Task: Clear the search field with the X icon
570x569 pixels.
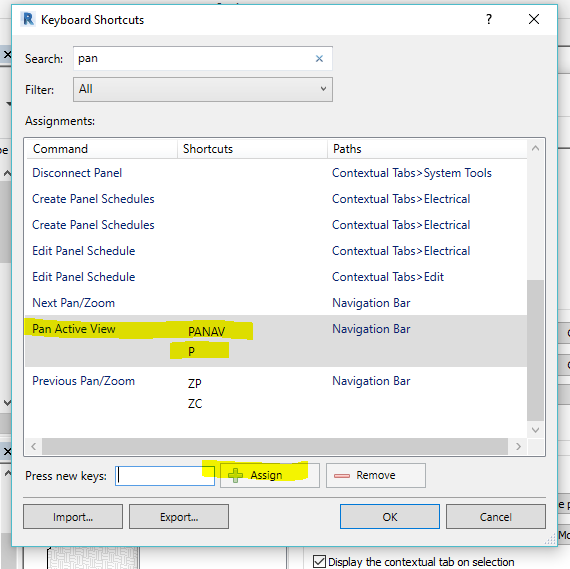Action: [x=319, y=59]
